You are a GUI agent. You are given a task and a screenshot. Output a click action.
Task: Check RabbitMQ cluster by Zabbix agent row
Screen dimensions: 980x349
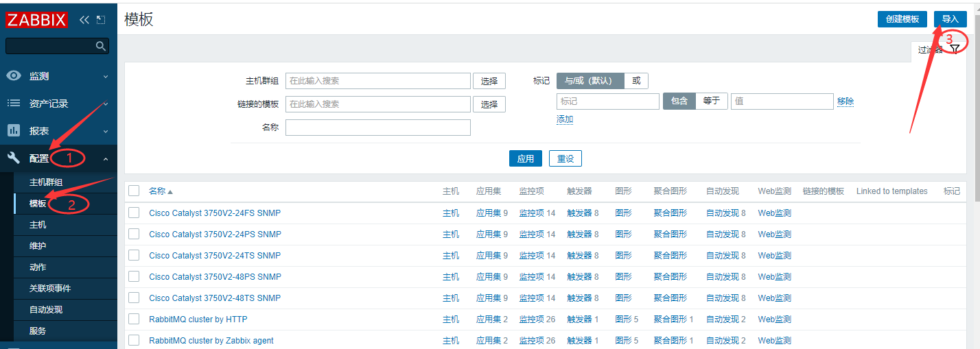(x=134, y=340)
